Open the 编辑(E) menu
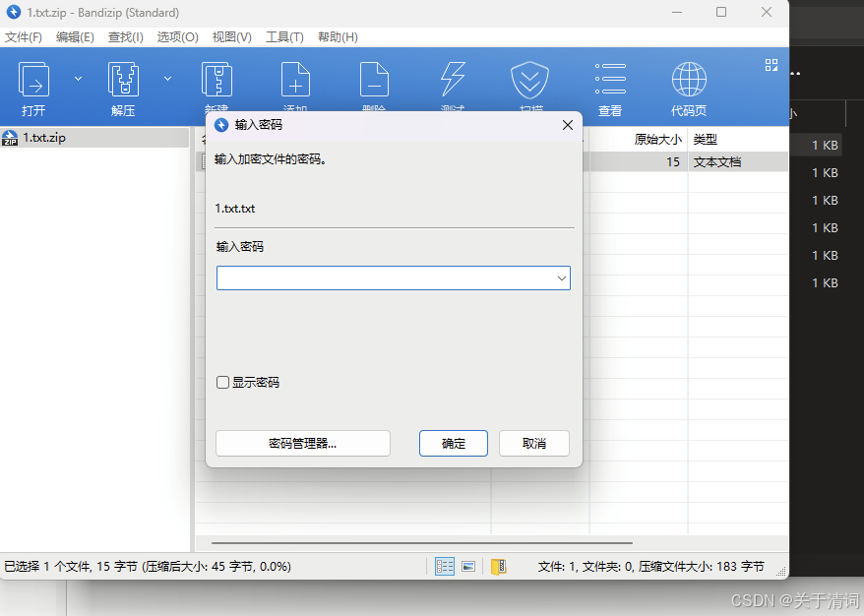This screenshot has height=616, width=864. coord(75,37)
